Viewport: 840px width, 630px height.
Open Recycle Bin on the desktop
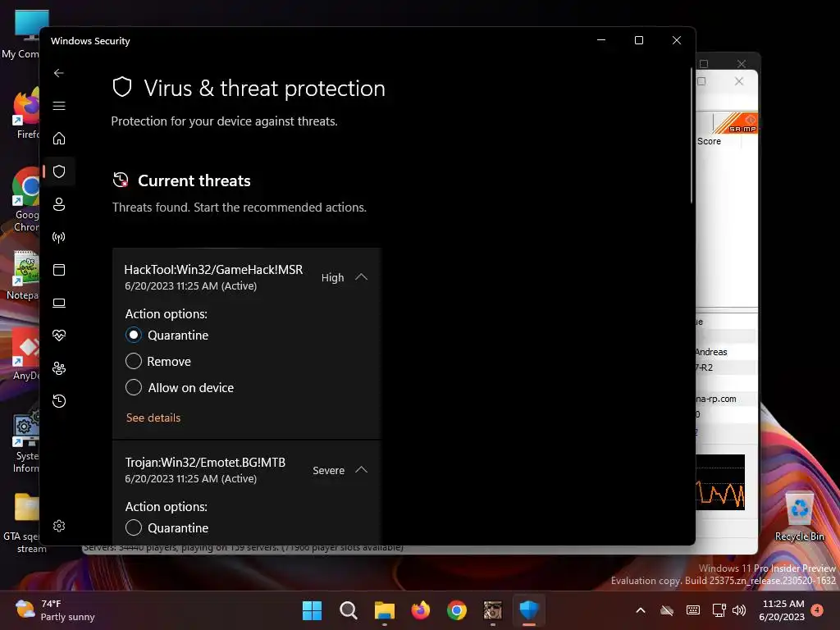(x=799, y=515)
